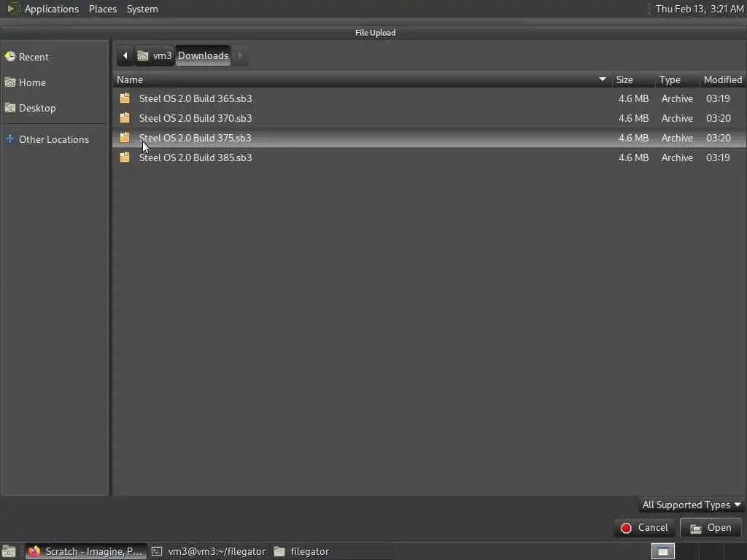Click the 4.6 MB size of Build 370
This screenshot has height=560, width=747.
633,118
